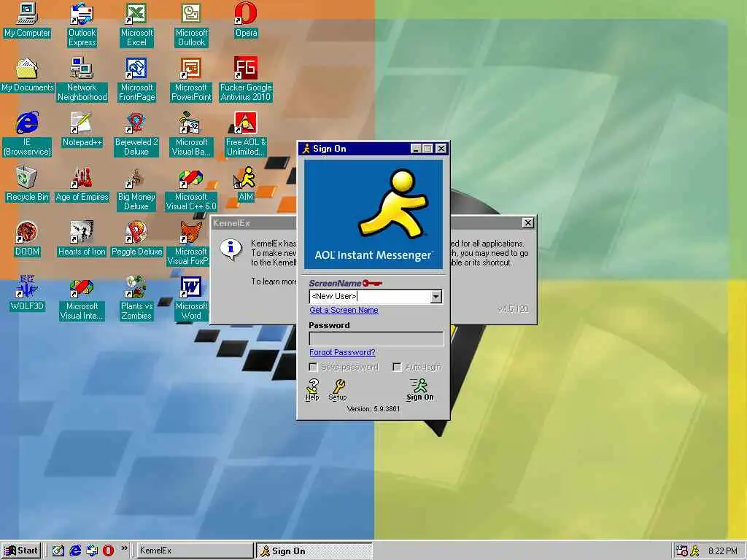Click the 8:22 PM system clock
Screen dimensions: 747x560
pos(723,551)
